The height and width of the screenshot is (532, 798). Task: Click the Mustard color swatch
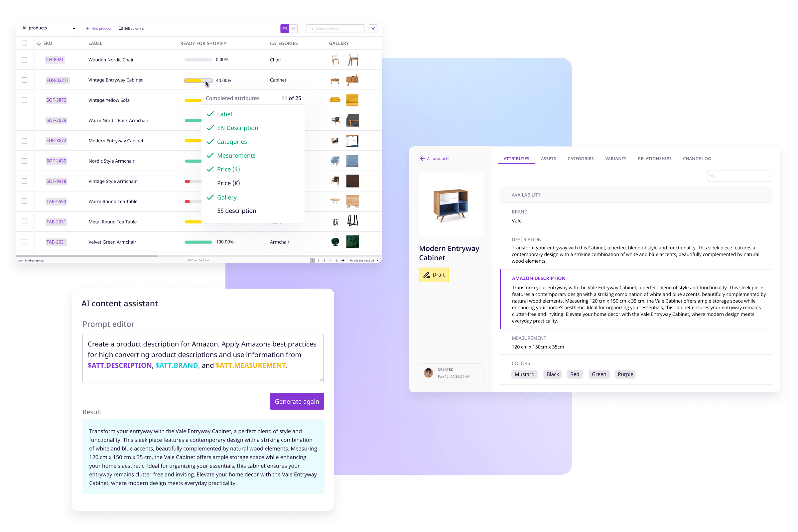[x=524, y=374]
